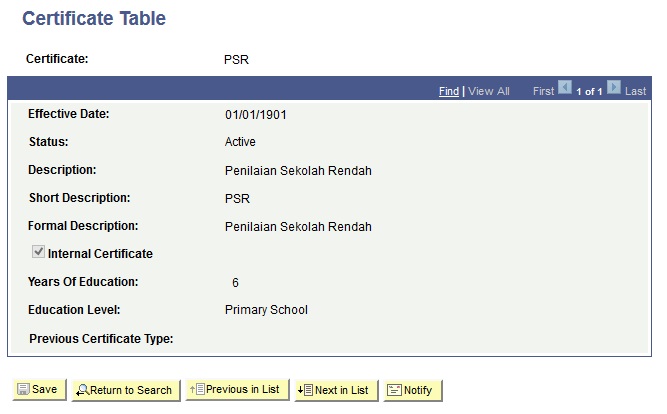Click the down-arrow Next in List icon
This screenshot has width=667, height=414.
coord(305,390)
